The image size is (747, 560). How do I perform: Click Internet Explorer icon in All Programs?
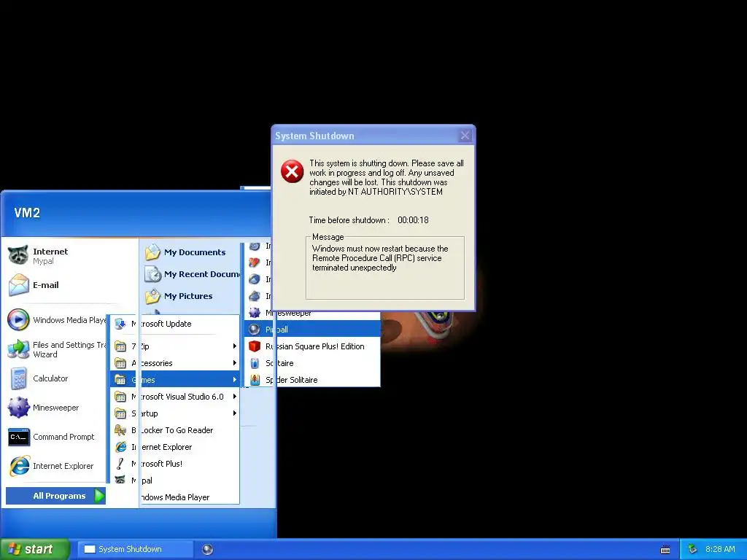120,447
